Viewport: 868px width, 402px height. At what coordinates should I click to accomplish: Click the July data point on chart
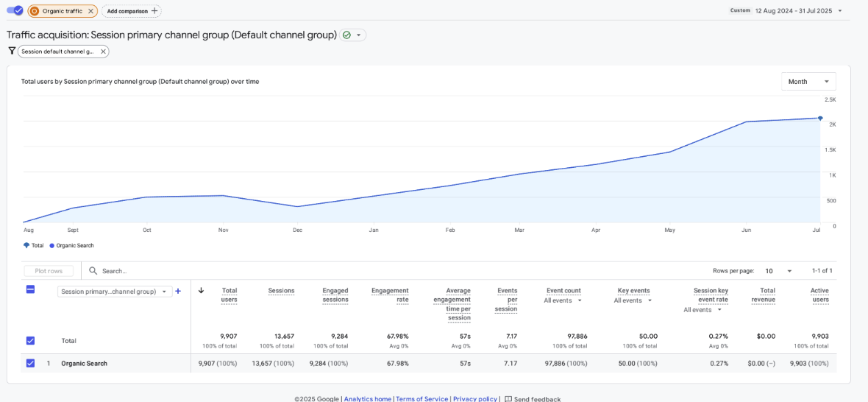click(820, 118)
